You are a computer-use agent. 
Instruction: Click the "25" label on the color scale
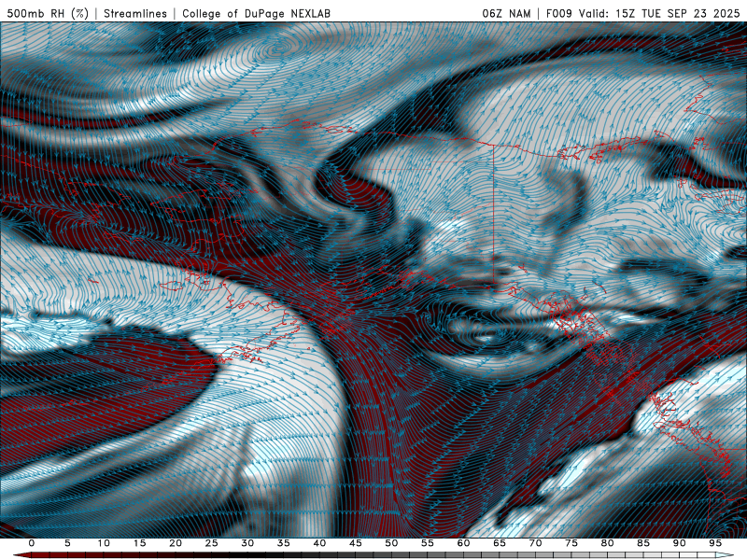pos(212,543)
